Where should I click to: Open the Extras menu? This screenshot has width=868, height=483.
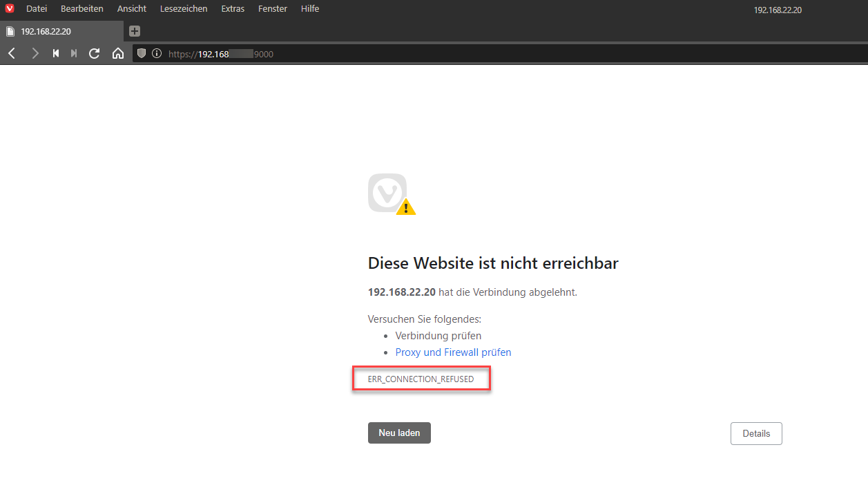click(x=233, y=8)
